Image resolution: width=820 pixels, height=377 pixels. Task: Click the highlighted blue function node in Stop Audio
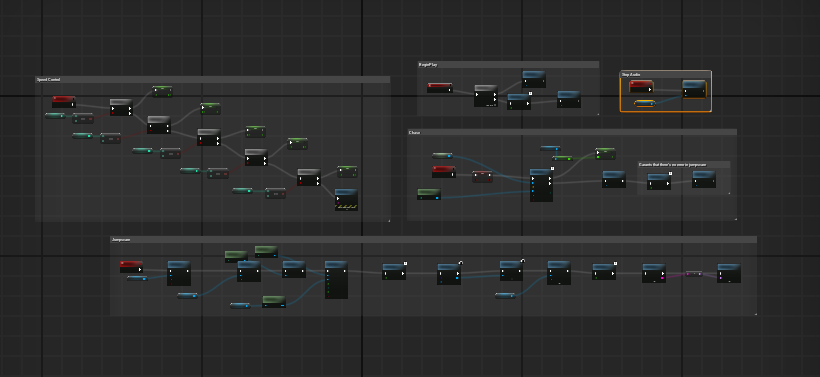pyautogui.click(x=694, y=89)
